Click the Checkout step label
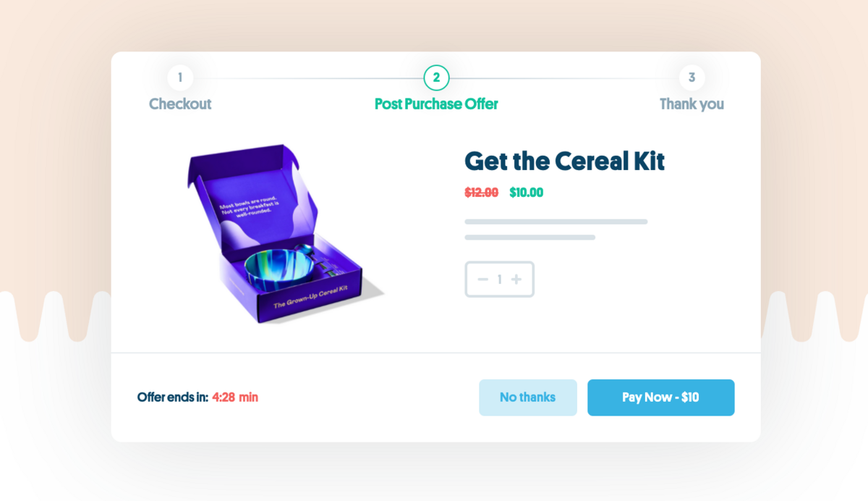Viewport: 868px width, 501px height. click(x=180, y=104)
